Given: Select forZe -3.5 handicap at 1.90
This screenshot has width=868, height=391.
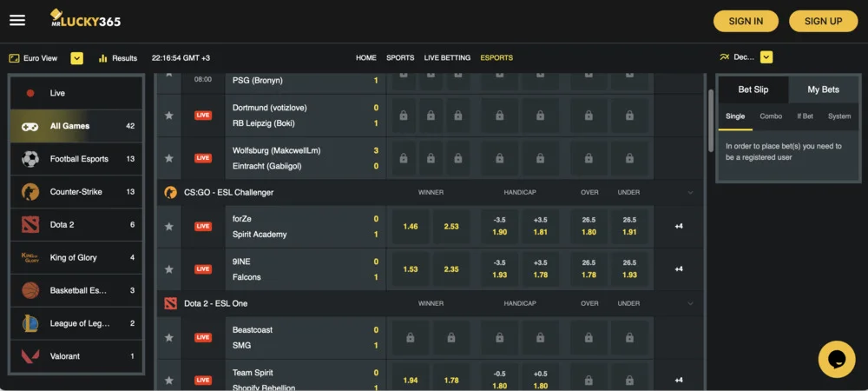Looking at the screenshot, I should pos(499,227).
